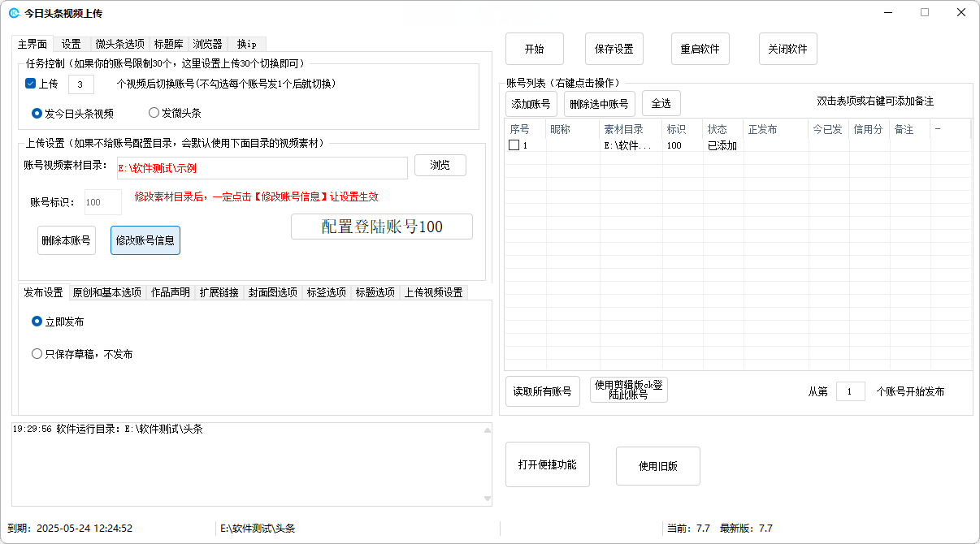
Task: Click the 账号视频素材目录 path field
Action: point(262,168)
